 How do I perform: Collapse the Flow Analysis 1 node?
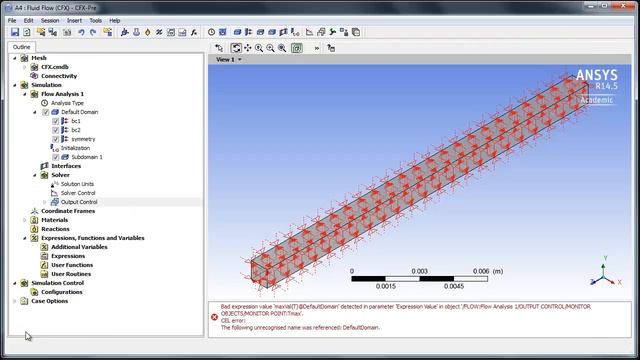pyautogui.click(x=24, y=94)
